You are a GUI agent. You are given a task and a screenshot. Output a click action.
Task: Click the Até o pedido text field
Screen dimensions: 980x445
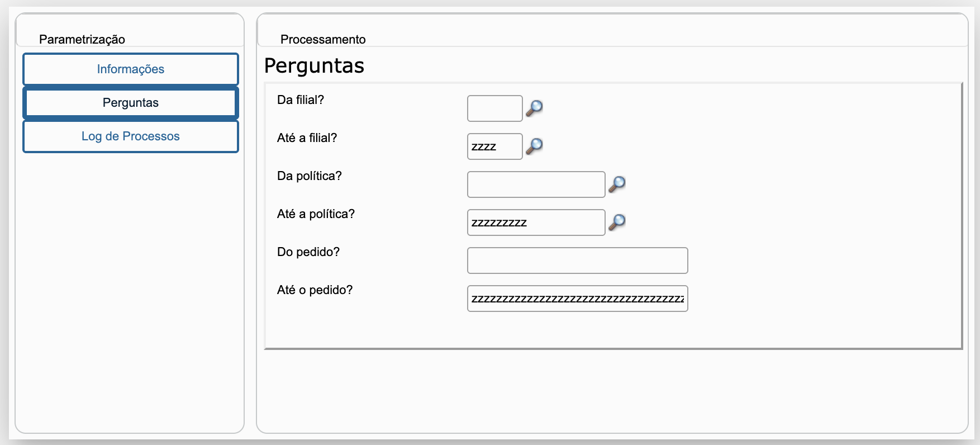click(x=577, y=299)
